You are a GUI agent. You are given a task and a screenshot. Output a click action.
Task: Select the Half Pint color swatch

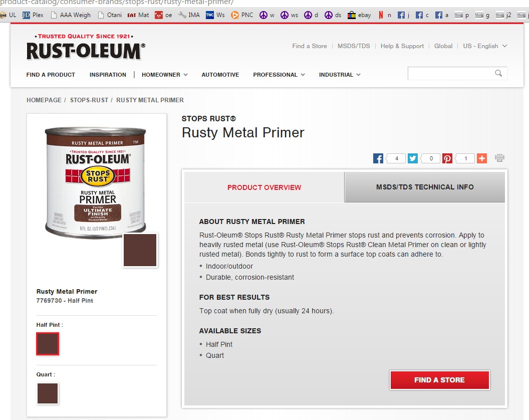48,344
